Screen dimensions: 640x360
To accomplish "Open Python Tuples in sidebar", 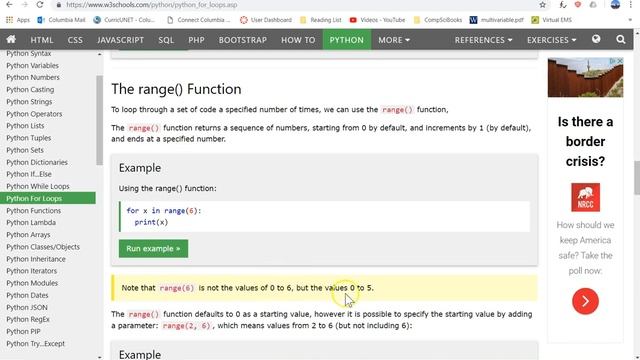I will 29,138.
